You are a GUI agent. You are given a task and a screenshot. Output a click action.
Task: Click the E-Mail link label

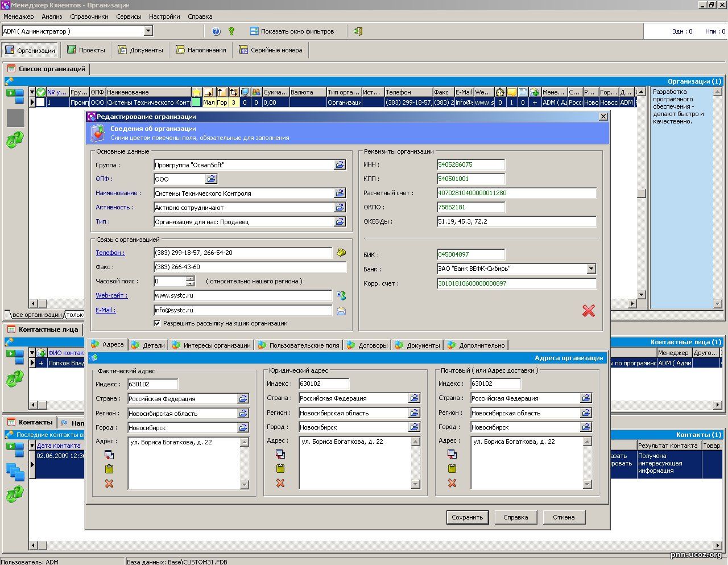105,310
